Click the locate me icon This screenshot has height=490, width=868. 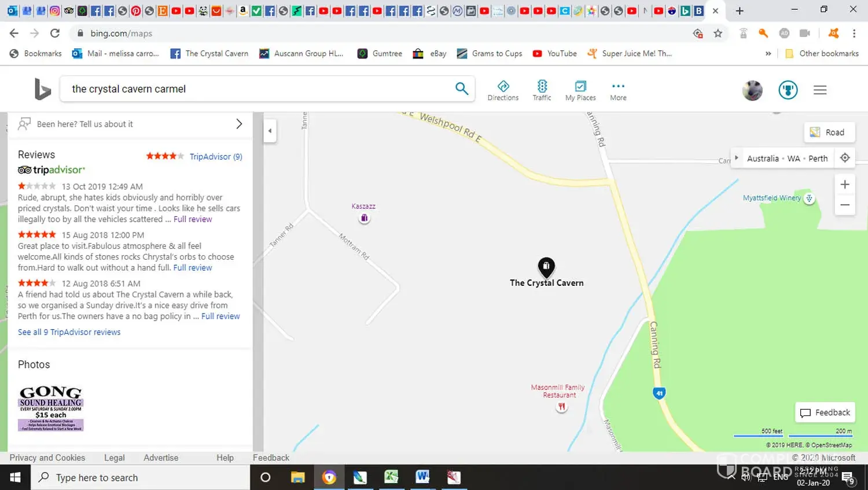click(845, 158)
